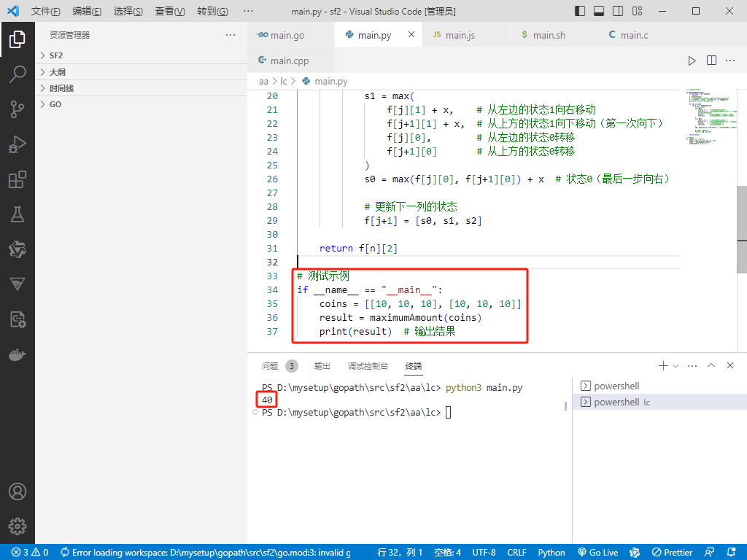The image size is (747, 560).
Task: Switch to the main.cpp tab
Action: coord(290,61)
